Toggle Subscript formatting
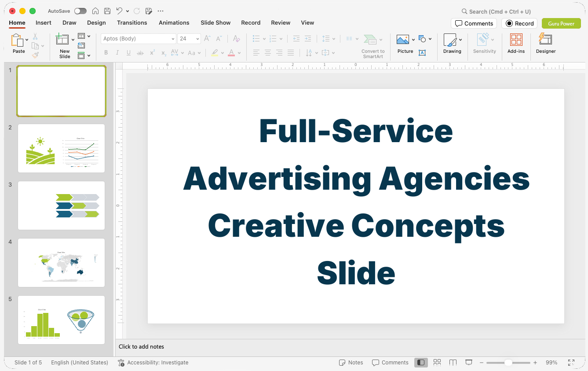 point(164,53)
